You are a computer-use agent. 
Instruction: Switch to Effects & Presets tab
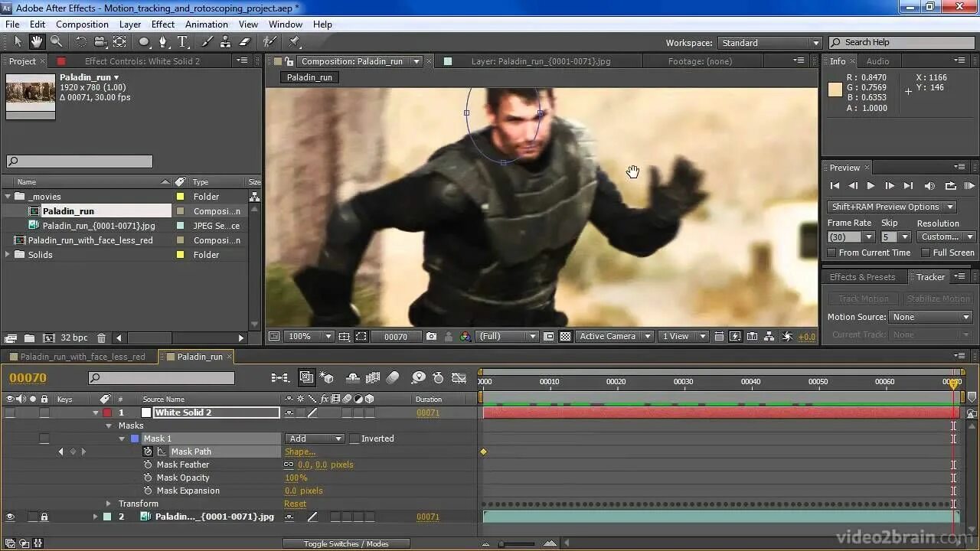click(862, 277)
